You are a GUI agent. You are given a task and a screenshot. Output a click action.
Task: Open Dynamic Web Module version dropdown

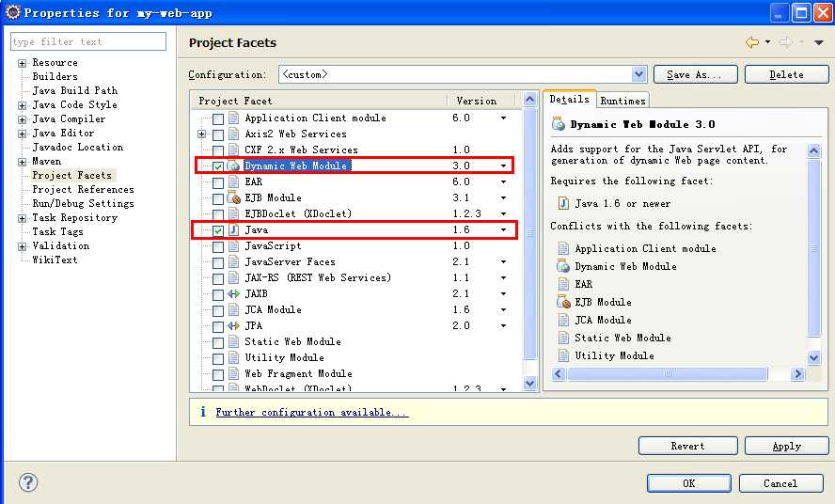[503, 165]
